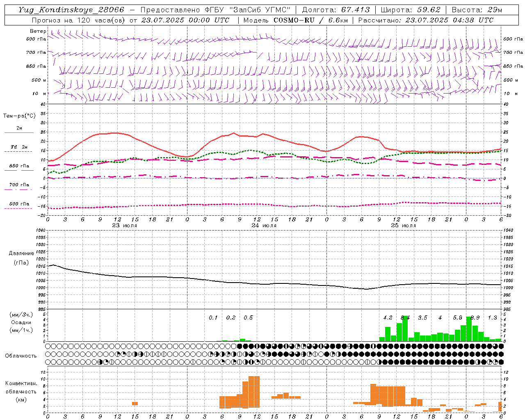Click the 4.2 precipitation value
This screenshot has height=420, width=525.
(x=388, y=317)
